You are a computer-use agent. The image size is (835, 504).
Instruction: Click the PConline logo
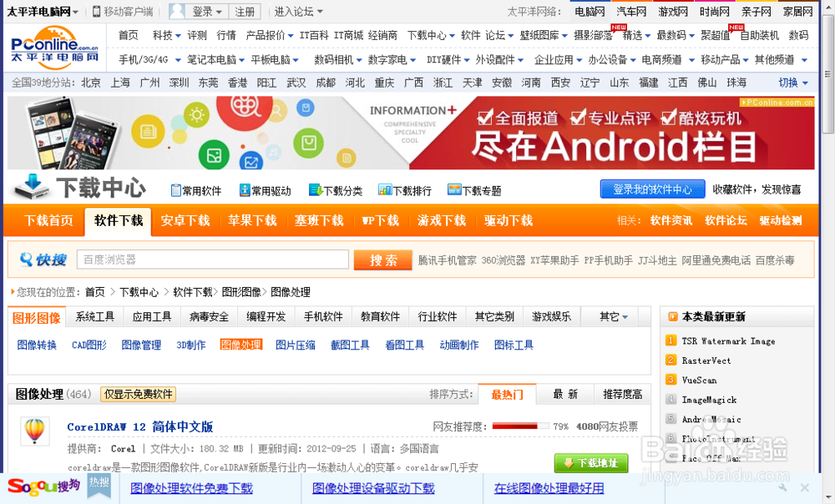[55, 48]
